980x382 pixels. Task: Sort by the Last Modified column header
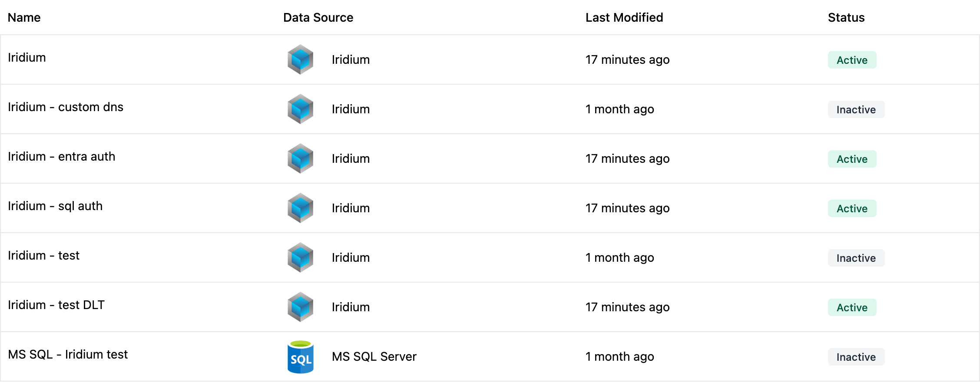pyautogui.click(x=624, y=17)
